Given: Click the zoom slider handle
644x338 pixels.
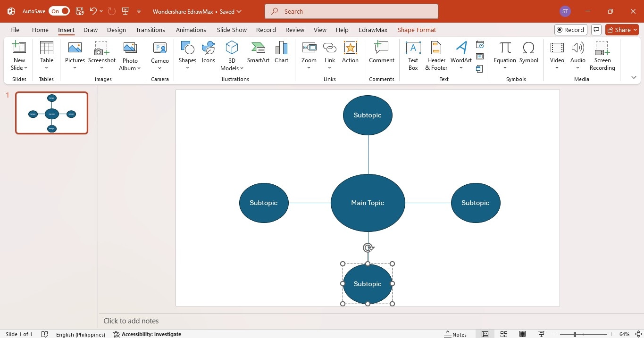Looking at the screenshot, I should click(575, 334).
